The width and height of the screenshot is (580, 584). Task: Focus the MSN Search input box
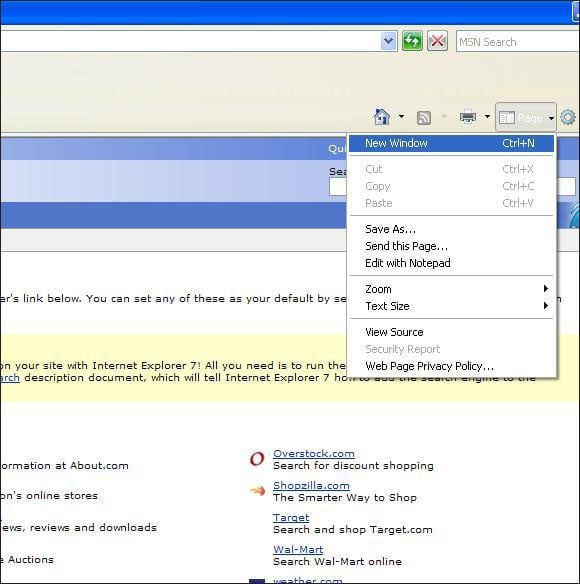coord(518,41)
